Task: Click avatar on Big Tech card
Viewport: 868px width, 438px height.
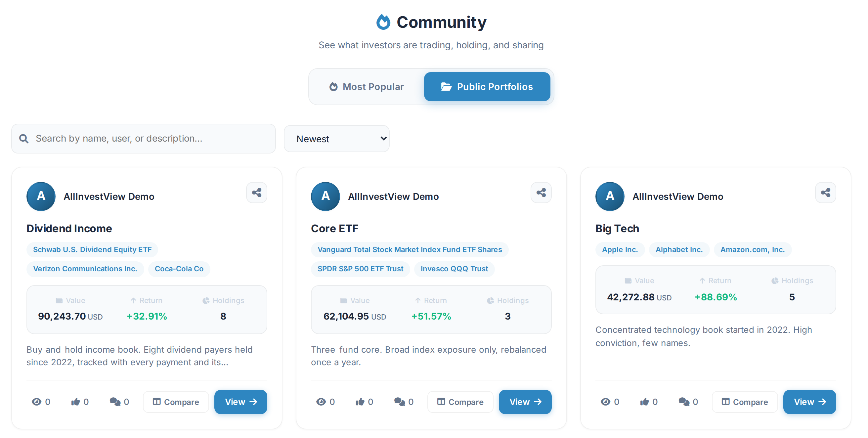Action: click(x=610, y=197)
